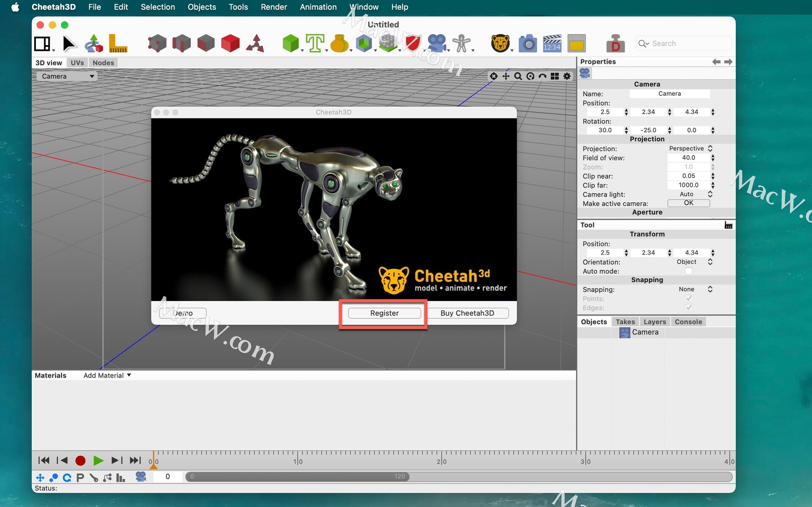Toggle the Points snapping checkbox
812x507 pixels.
click(x=689, y=299)
